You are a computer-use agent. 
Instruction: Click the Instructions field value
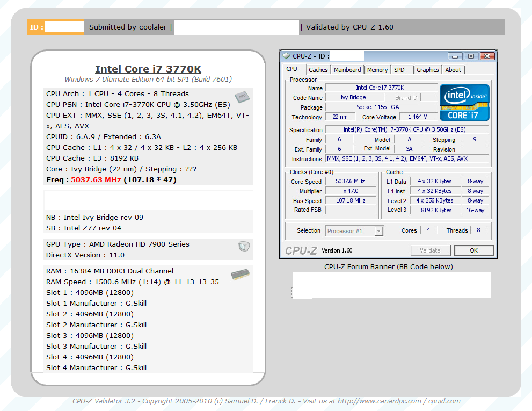coord(407,158)
